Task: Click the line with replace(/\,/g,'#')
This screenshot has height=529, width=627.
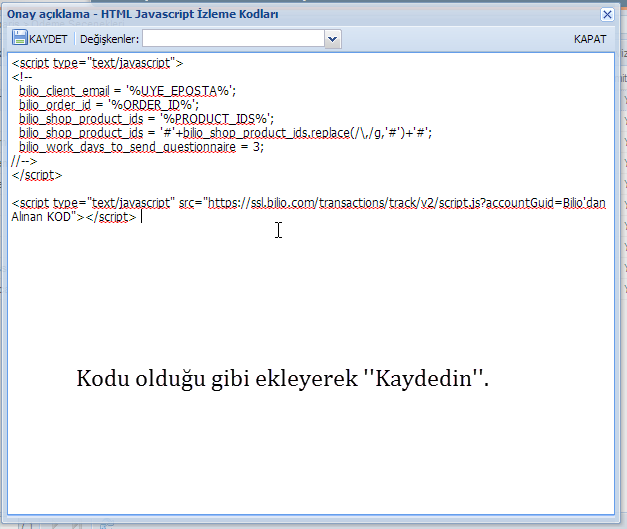Action: click(x=226, y=133)
